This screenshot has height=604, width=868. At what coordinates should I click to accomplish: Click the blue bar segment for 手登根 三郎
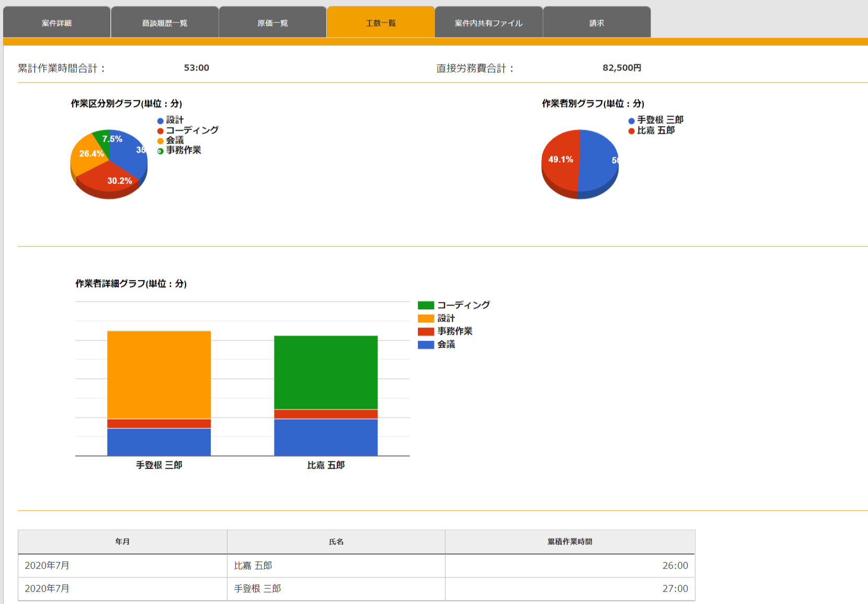[159, 442]
